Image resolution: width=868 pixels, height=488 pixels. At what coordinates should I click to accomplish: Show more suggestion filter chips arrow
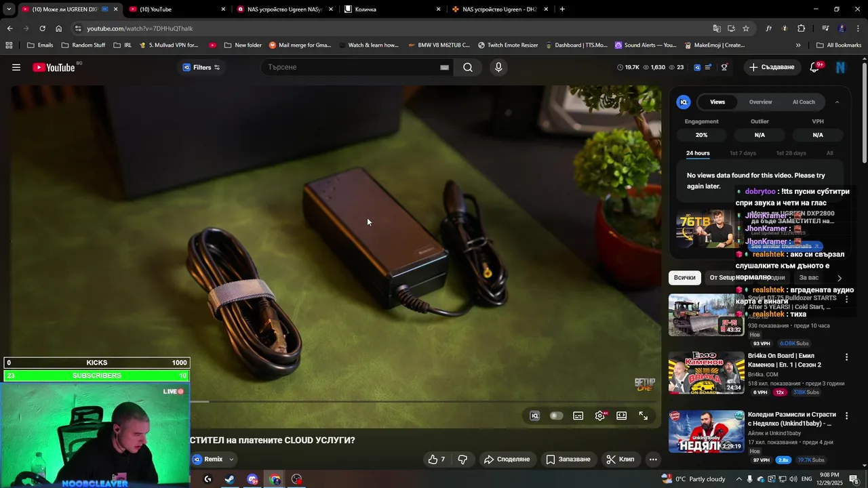click(x=840, y=278)
